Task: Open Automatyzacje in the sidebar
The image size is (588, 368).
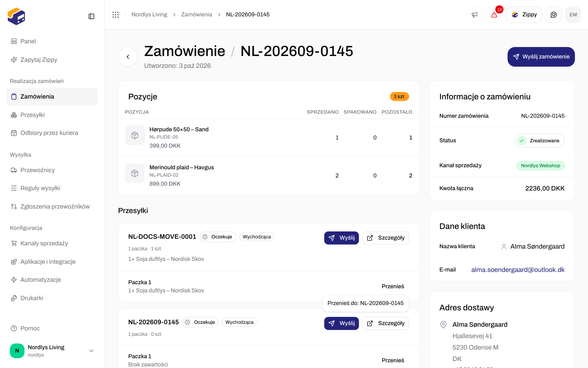Action: coord(52,280)
